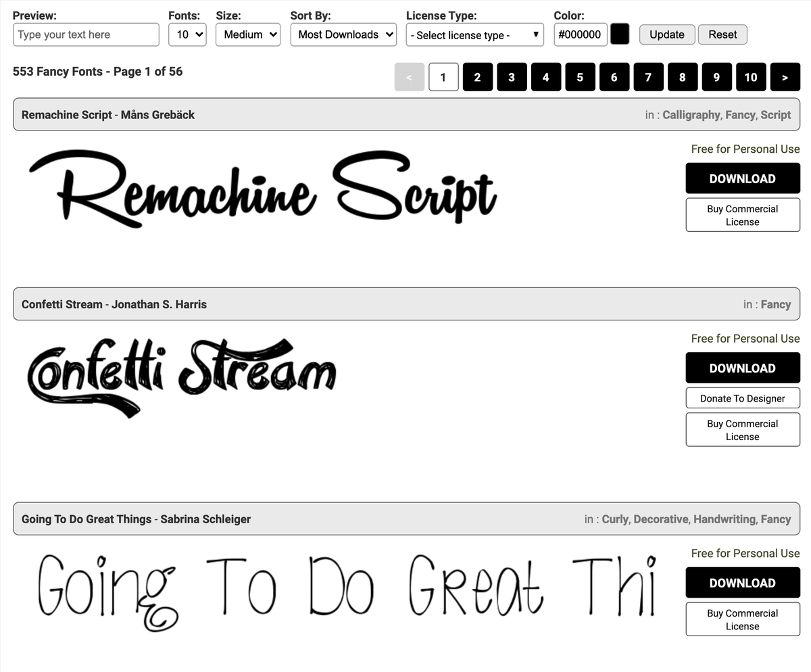This screenshot has height=672, width=811.
Task: Download the Confetti Stream font
Action: (x=743, y=368)
